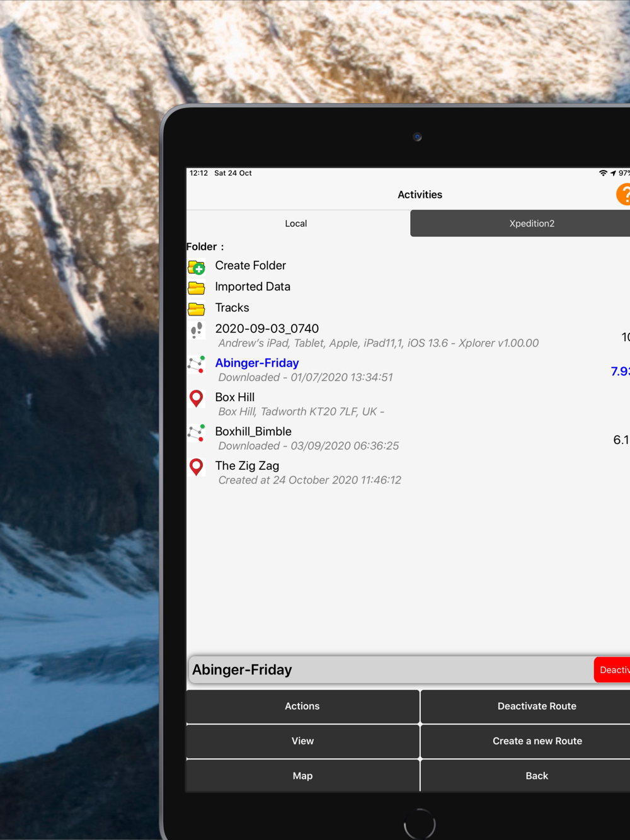Image resolution: width=630 pixels, height=840 pixels.
Task: Click the View button
Action: point(302,741)
